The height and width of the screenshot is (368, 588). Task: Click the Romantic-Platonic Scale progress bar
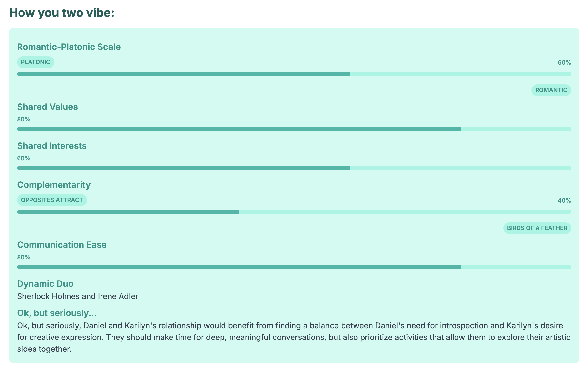(x=294, y=74)
